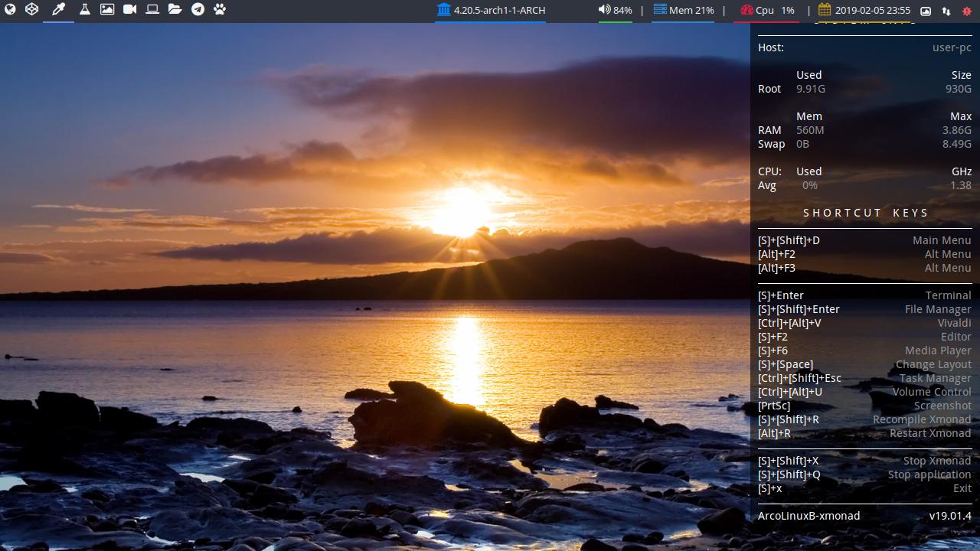Open the tray picture icon
Screen dimensions: 980x551
[925, 11]
